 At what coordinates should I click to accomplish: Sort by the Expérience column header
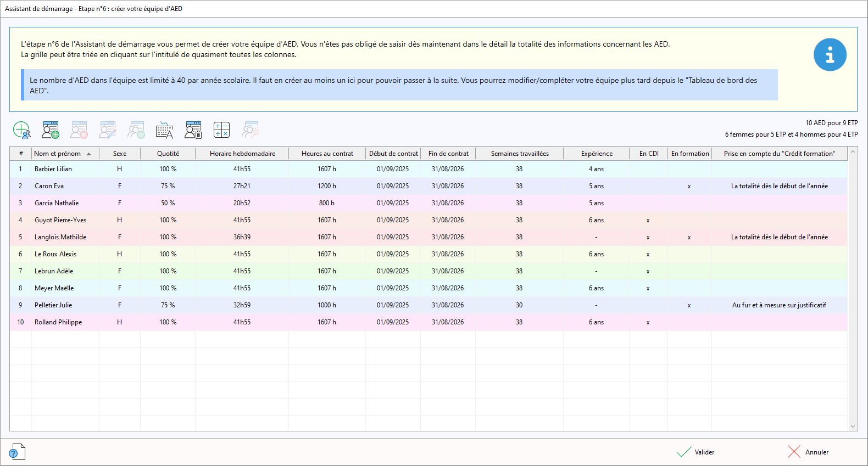point(597,154)
